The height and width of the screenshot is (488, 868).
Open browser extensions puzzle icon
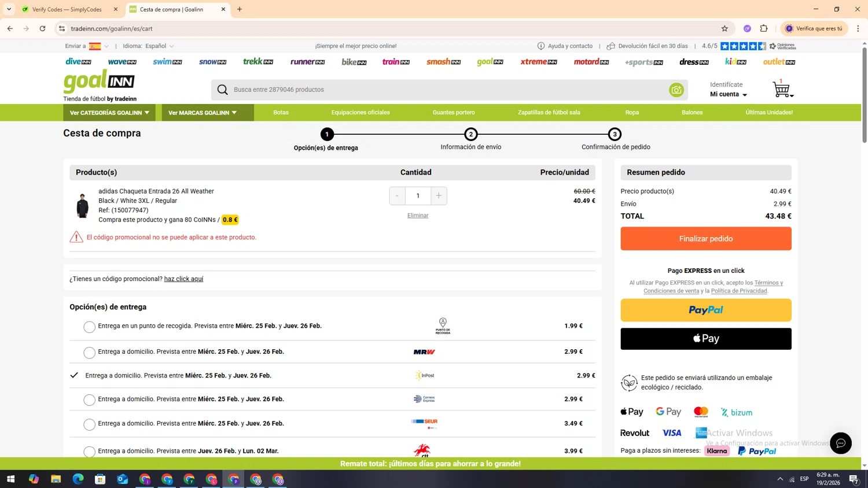[x=764, y=28]
